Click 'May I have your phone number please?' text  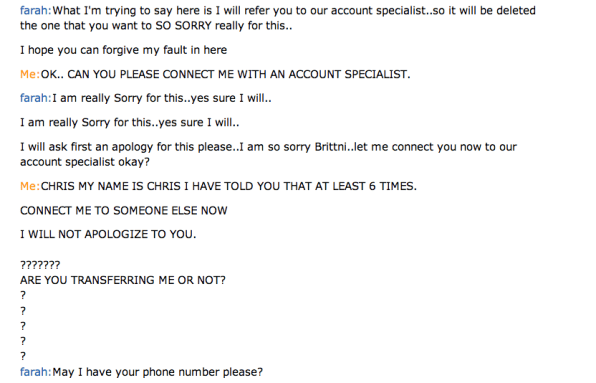click(157, 372)
